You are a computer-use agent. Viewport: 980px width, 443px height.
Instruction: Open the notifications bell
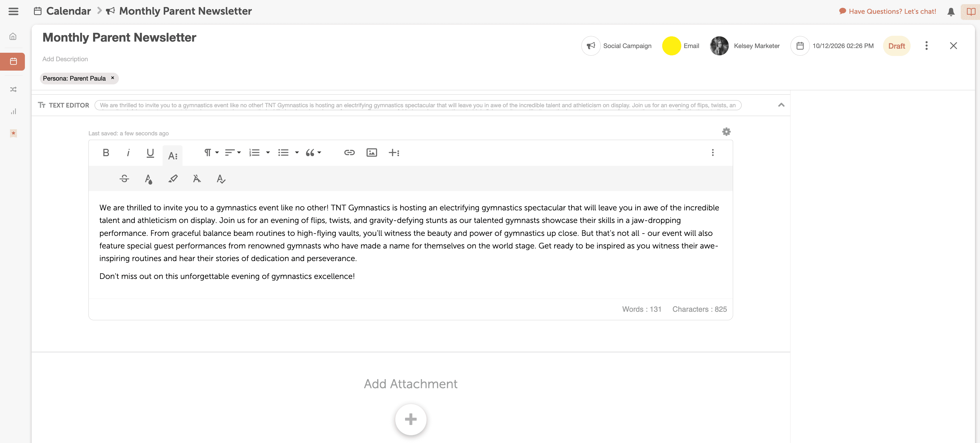(950, 12)
